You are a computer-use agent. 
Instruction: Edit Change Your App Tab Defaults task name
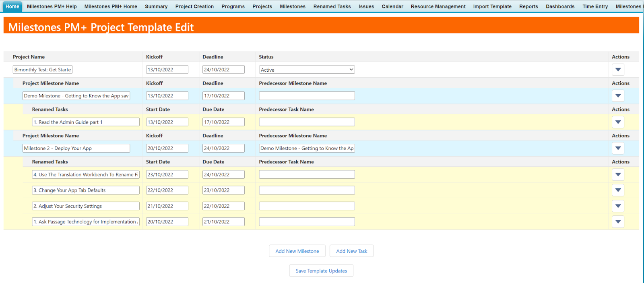(86, 190)
